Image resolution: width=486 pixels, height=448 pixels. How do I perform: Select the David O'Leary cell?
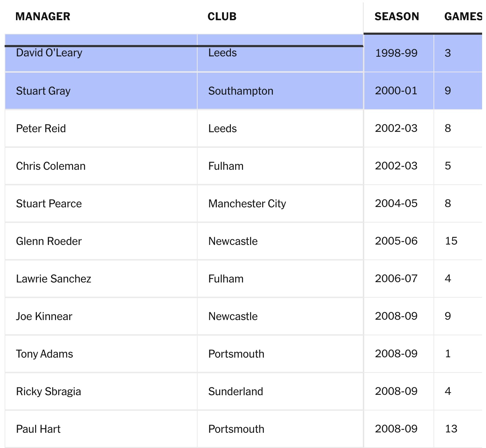(x=49, y=53)
